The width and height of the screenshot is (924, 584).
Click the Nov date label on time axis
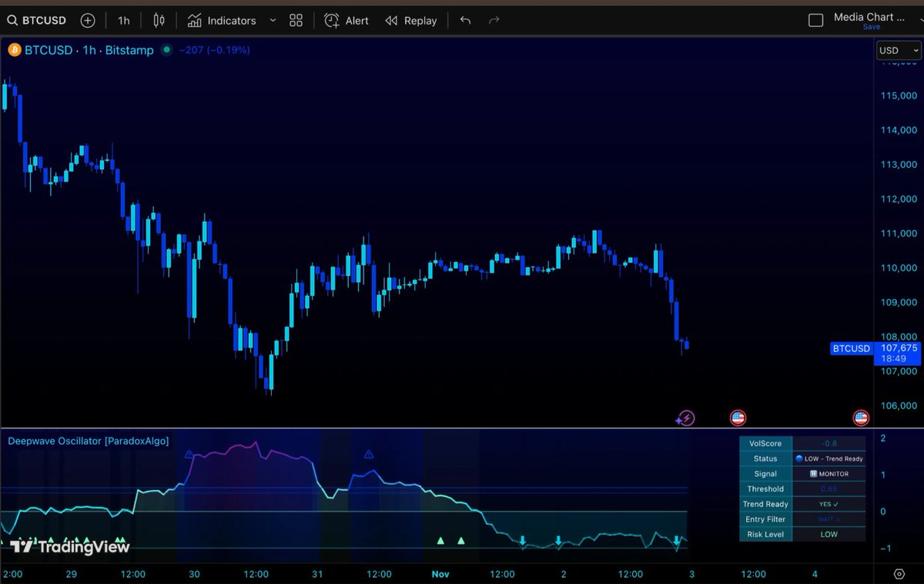(440, 574)
